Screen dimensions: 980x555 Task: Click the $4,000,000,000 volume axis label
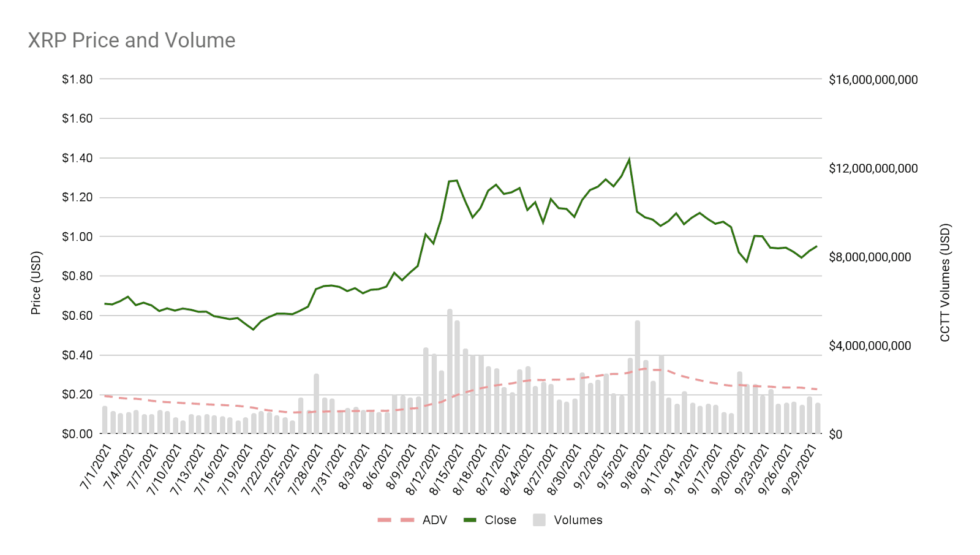pyautogui.click(x=870, y=346)
